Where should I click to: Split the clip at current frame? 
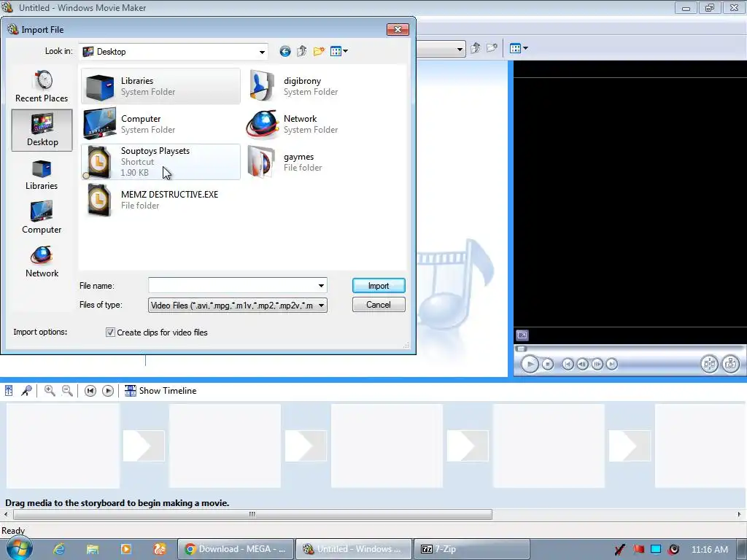(x=709, y=365)
